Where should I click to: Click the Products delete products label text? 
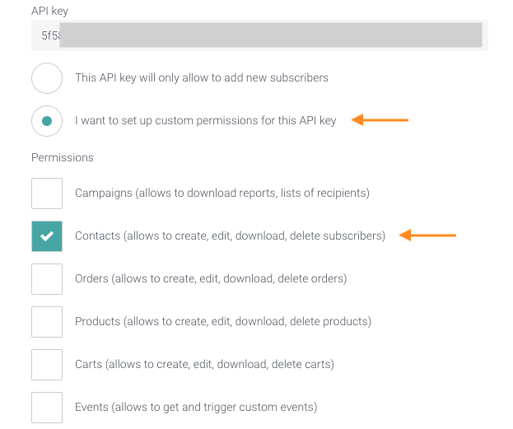(x=223, y=321)
